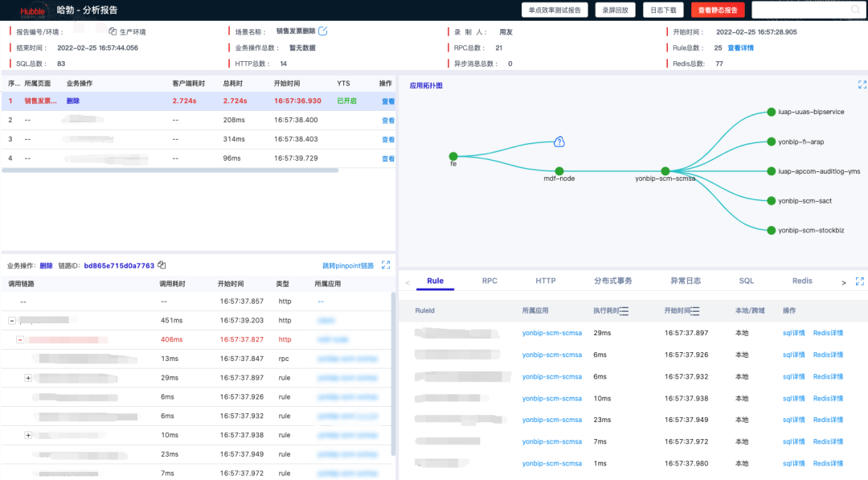Image resolution: width=868 pixels, height=480 pixels.
Task: Collapse the 451ms call chain row
Action: 11,321
